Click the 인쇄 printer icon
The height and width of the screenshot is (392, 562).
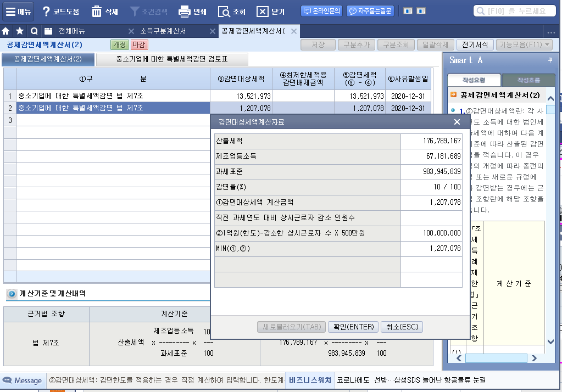[185, 12]
